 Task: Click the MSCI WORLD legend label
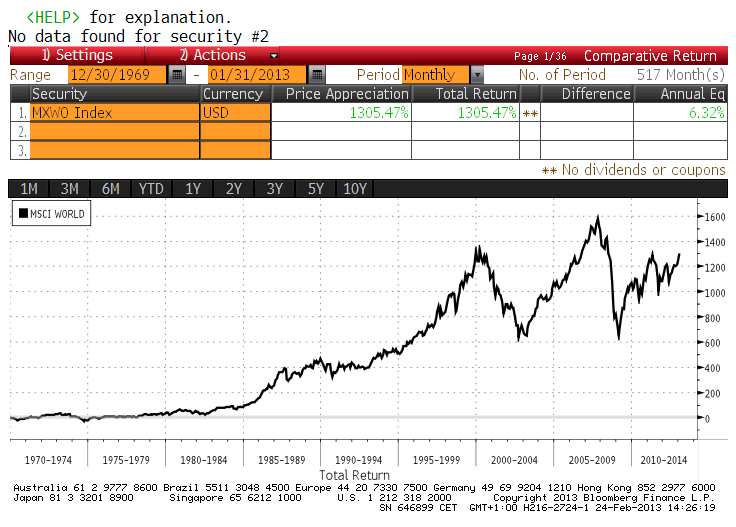click(x=57, y=214)
